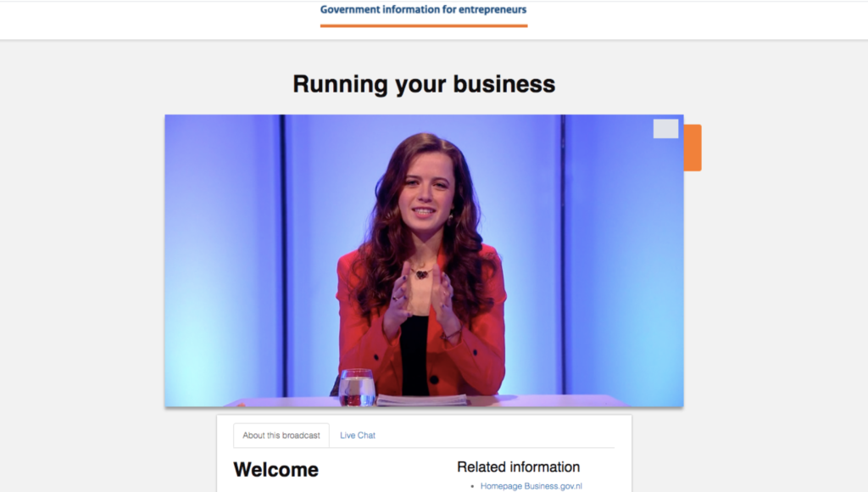Click the dark vertical stripe right of presenter
This screenshot has height=492, width=868.
click(560, 254)
